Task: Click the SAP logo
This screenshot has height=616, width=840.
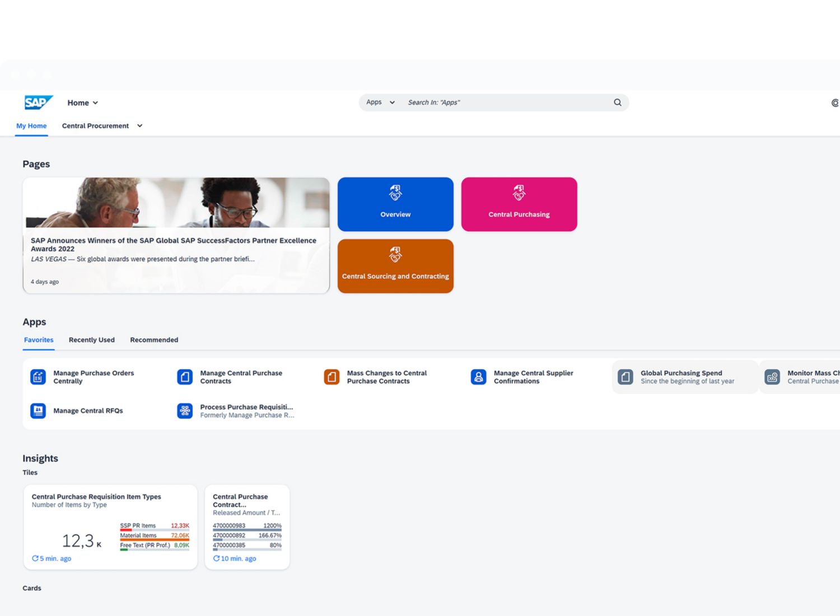Action: tap(38, 102)
